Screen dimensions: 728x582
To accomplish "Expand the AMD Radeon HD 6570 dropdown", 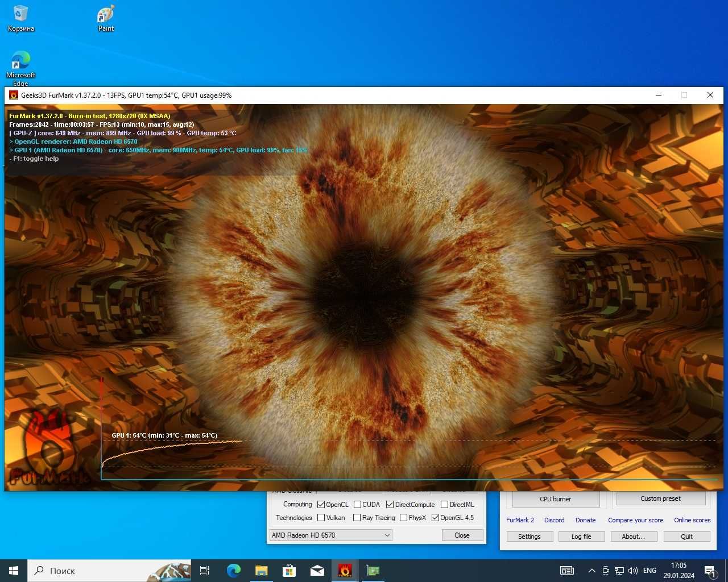I will 330,535.
